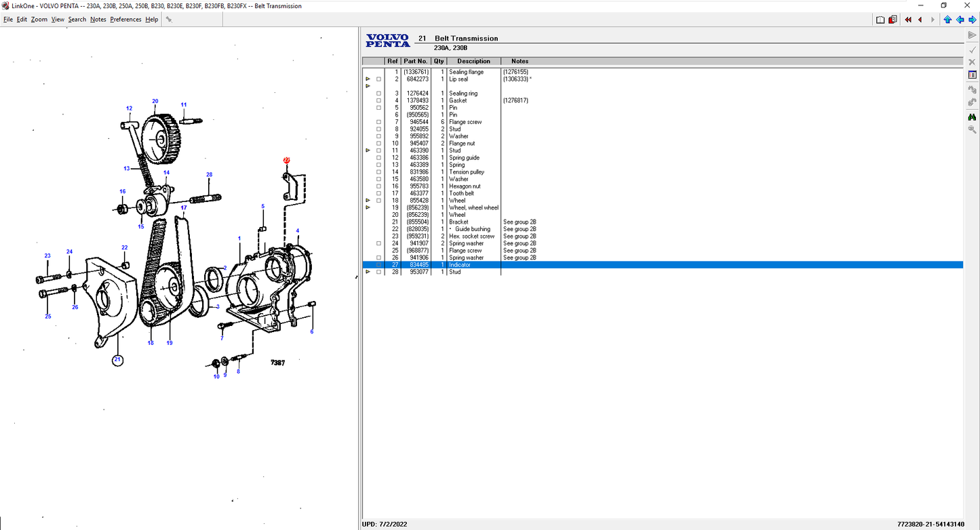Click callout 14 on the tension pulley
The width and height of the screenshot is (980, 530).
[x=166, y=173]
